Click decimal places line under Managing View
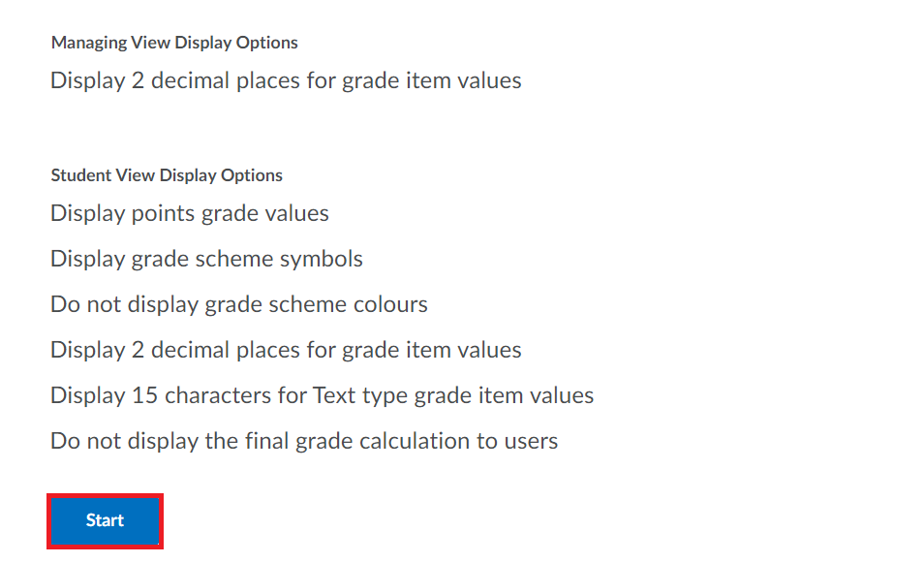 (x=286, y=80)
